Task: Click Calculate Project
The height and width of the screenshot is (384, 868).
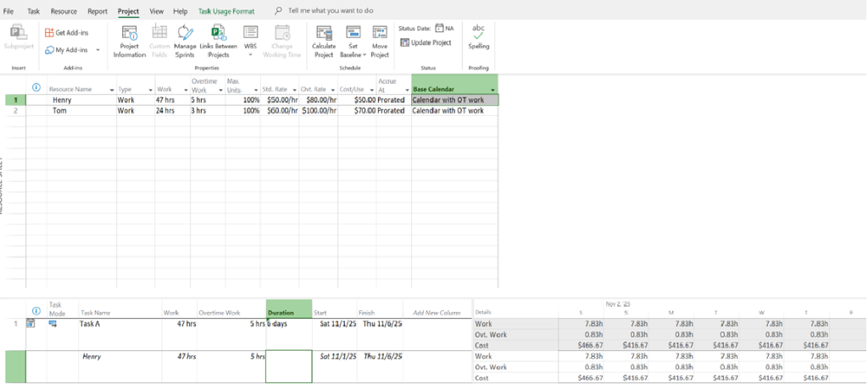Action: coord(323,42)
